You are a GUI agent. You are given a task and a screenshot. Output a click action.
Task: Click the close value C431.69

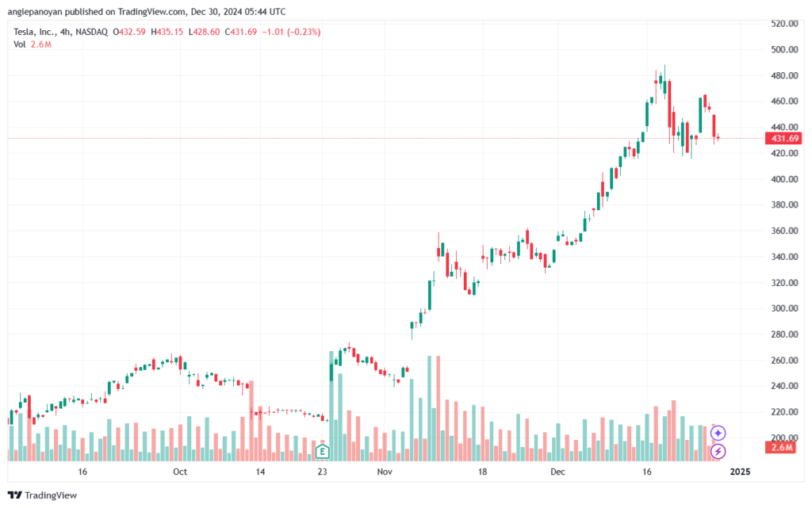[241, 32]
